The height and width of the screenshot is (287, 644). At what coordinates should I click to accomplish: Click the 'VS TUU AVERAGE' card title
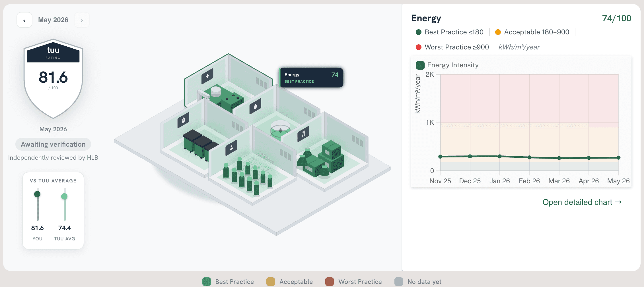pos(53,181)
